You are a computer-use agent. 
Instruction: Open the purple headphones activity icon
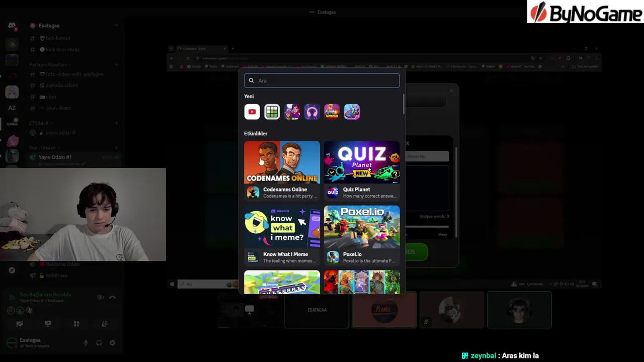point(312,112)
